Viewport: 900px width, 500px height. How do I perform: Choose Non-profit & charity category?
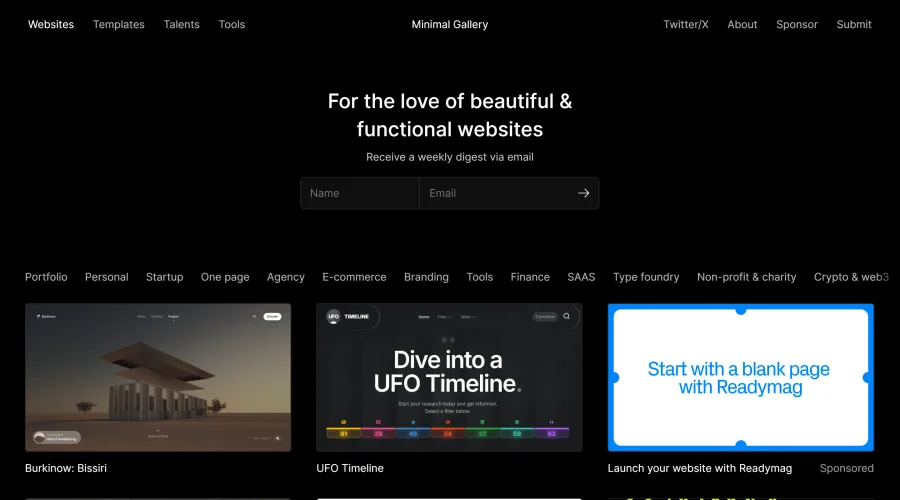[x=747, y=277]
